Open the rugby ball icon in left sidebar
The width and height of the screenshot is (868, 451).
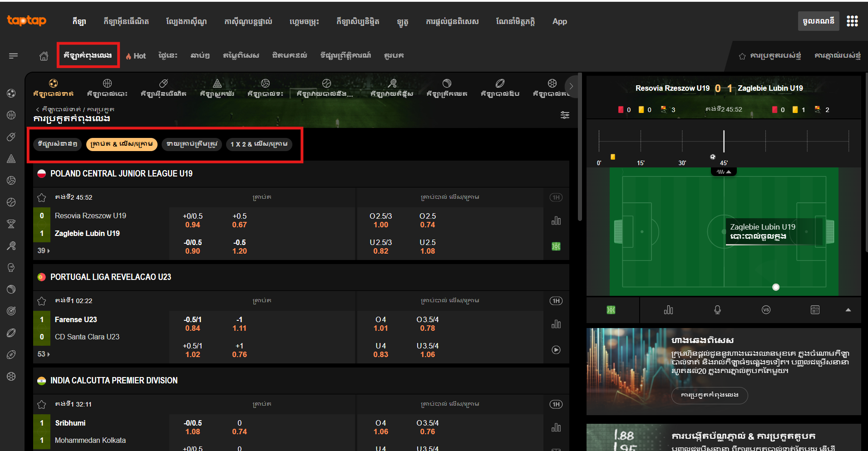11,333
